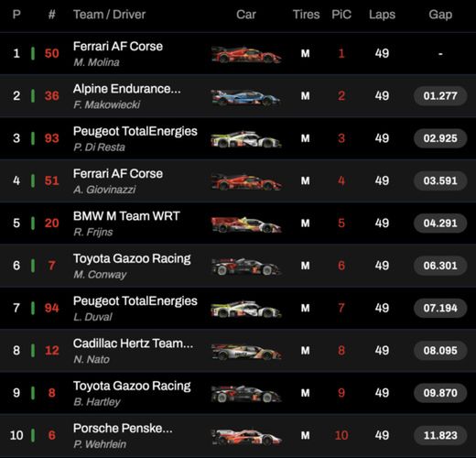Open the BMW #20 car image
The height and width of the screenshot is (458, 476).
(x=246, y=224)
